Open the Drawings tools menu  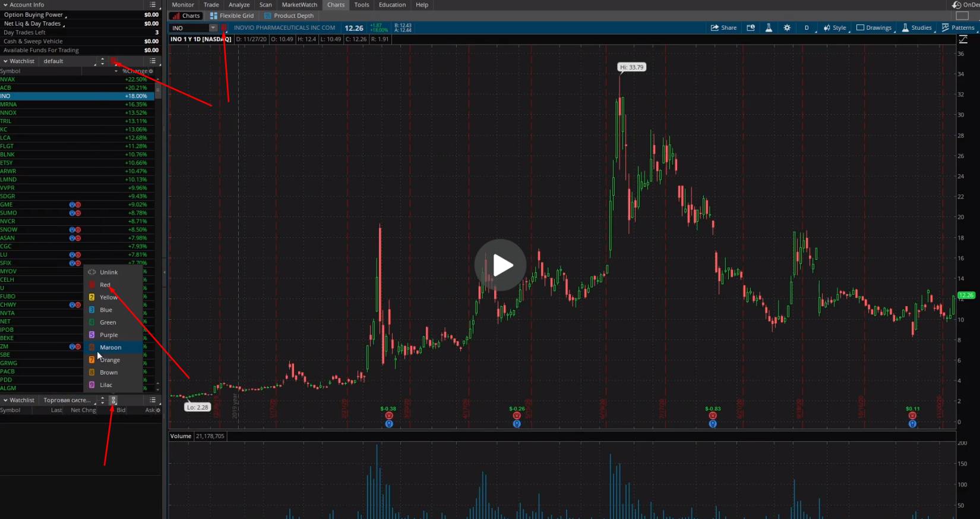(874, 28)
